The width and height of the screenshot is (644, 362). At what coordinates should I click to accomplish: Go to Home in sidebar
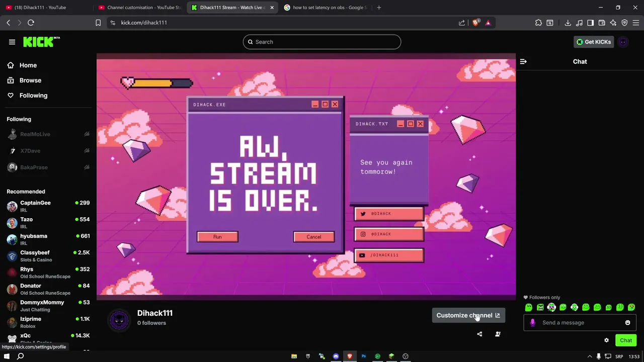pos(28,65)
